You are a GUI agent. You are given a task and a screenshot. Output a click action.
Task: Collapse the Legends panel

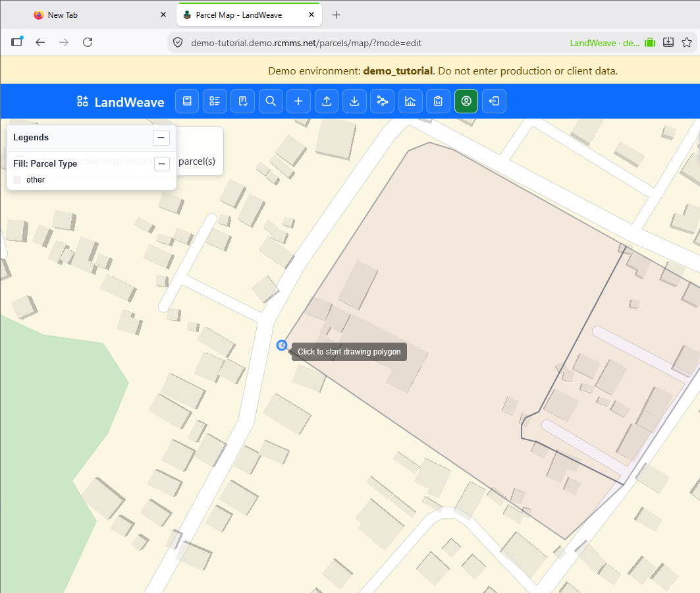coord(161,138)
